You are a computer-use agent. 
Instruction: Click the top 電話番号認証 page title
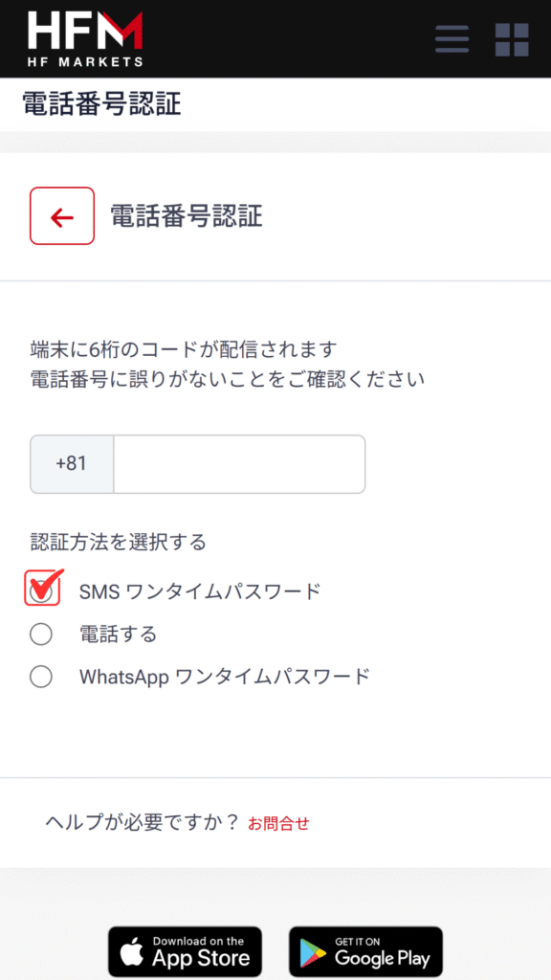click(101, 105)
